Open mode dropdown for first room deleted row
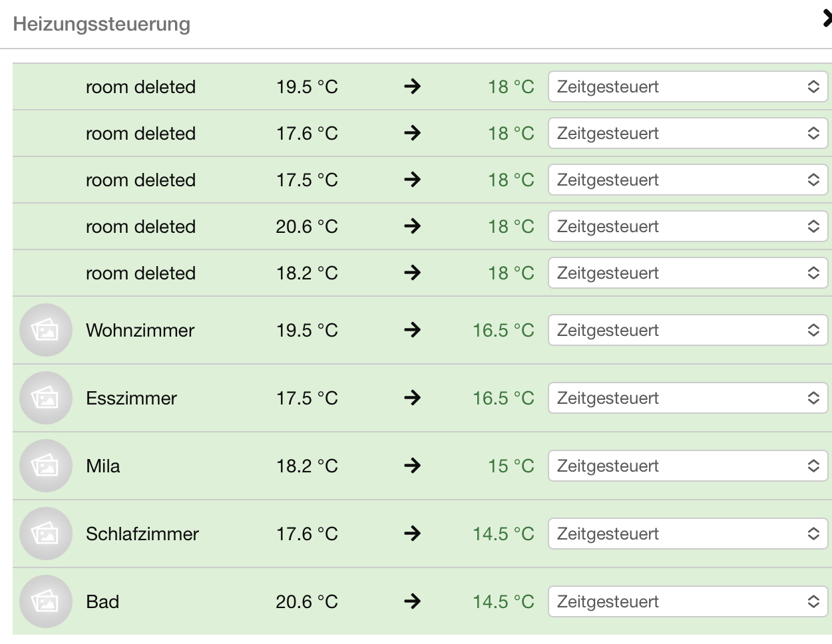The image size is (832, 644). [688, 86]
